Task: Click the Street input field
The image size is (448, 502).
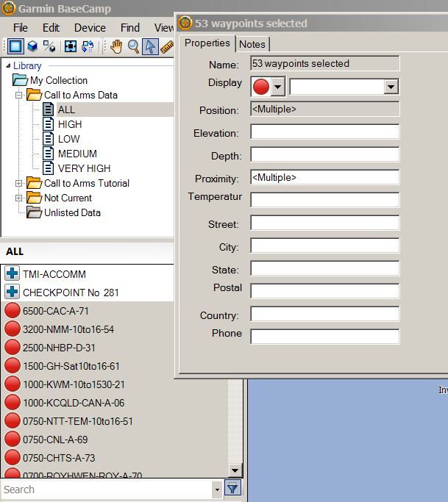Action: point(324,223)
